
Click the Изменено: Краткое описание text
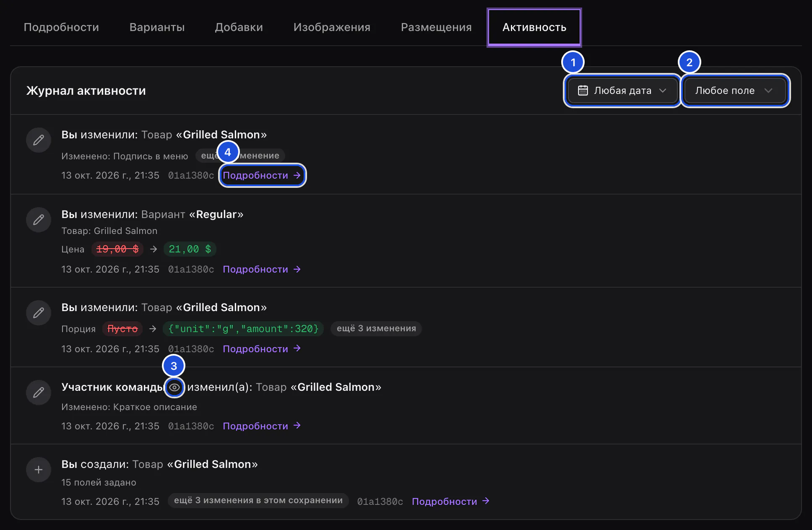(x=129, y=407)
